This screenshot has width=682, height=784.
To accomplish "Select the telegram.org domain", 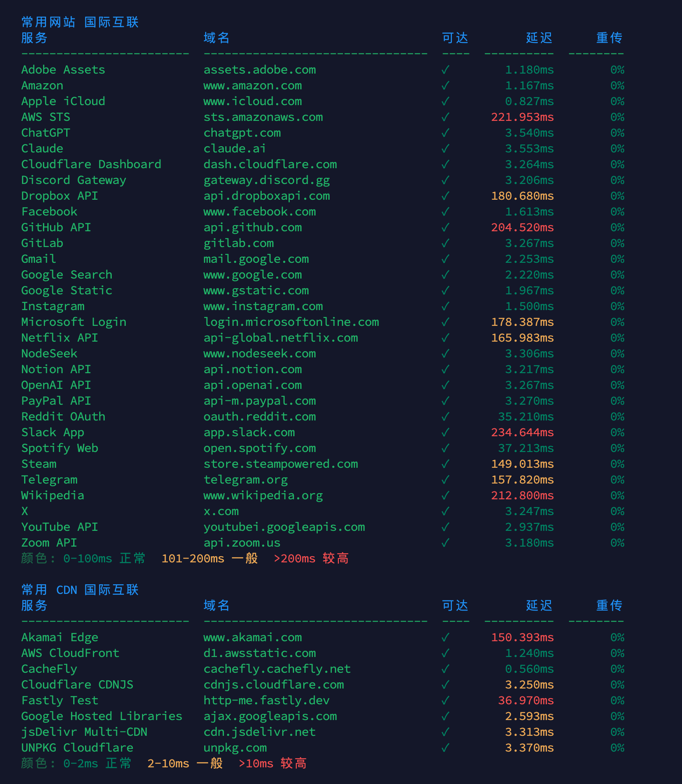I will (x=245, y=480).
